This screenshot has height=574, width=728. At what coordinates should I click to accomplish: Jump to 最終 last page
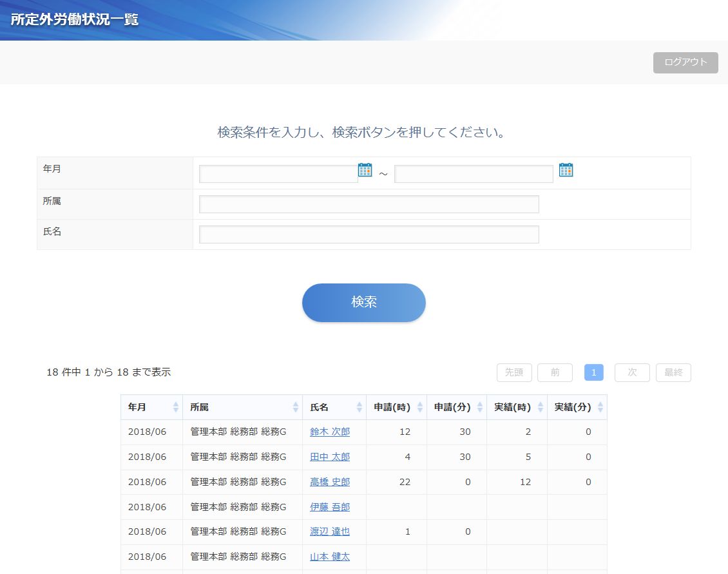pyautogui.click(x=673, y=372)
